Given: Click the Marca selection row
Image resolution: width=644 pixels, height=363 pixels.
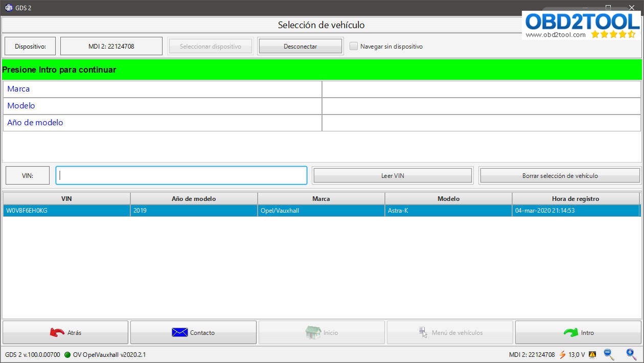Looking at the screenshot, I should coord(322,89).
